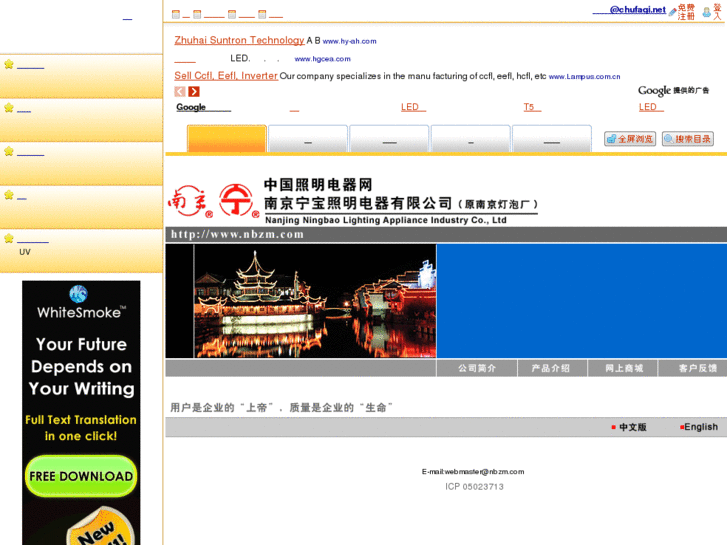Click the 全屏浏览 fullscreen browse button
This screenshot has height=545, width=727.
pyautogui.click(x=630, y=139)
